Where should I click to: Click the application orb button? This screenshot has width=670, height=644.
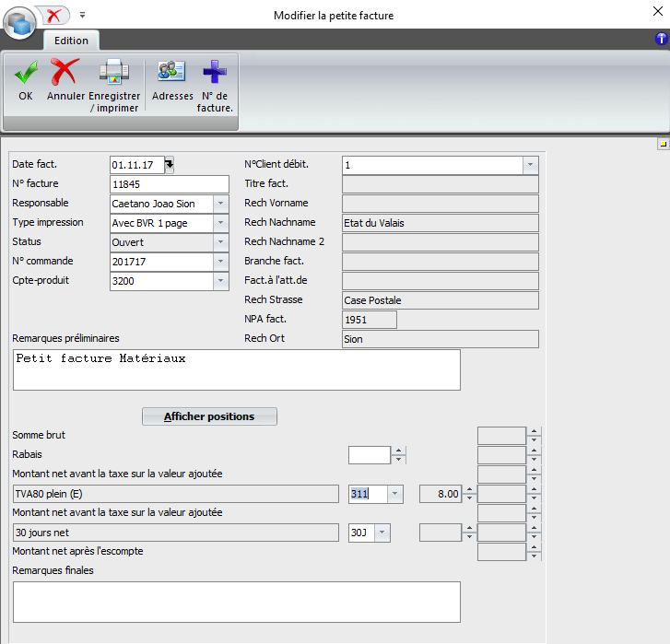click(x=19, y=24)
